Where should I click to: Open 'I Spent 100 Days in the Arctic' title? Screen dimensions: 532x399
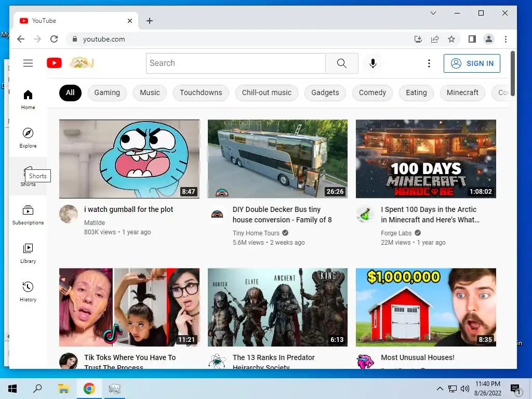[430, 215]
